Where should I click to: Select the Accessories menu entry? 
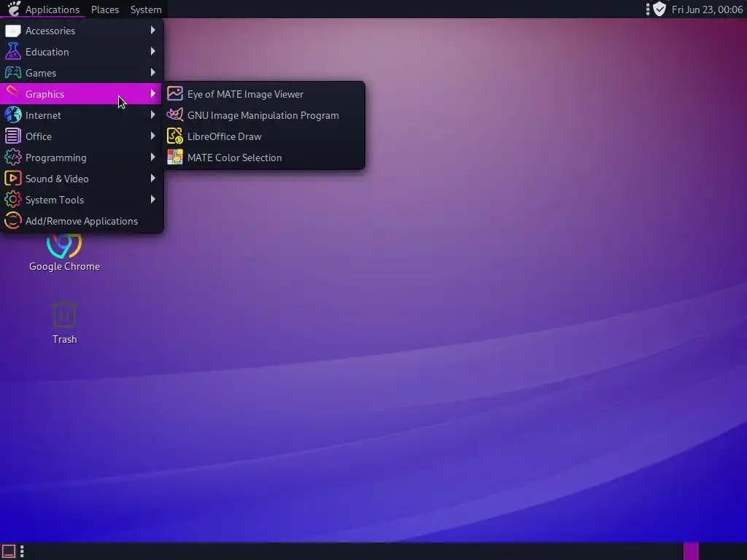pyautogui.click(x=81, y=31)
